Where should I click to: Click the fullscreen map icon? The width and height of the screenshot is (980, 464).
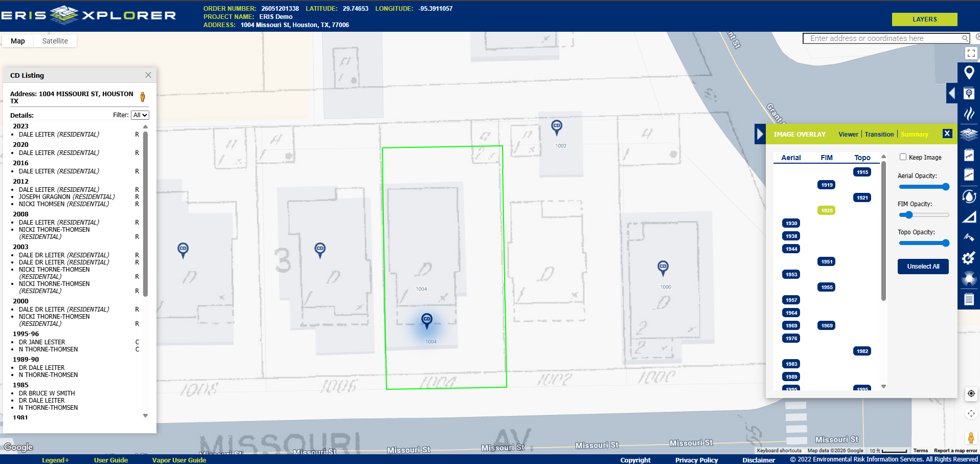click(971, 53)
